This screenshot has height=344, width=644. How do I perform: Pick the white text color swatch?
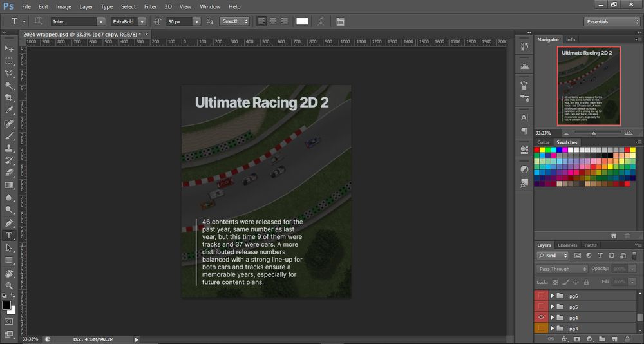(302, 21)
